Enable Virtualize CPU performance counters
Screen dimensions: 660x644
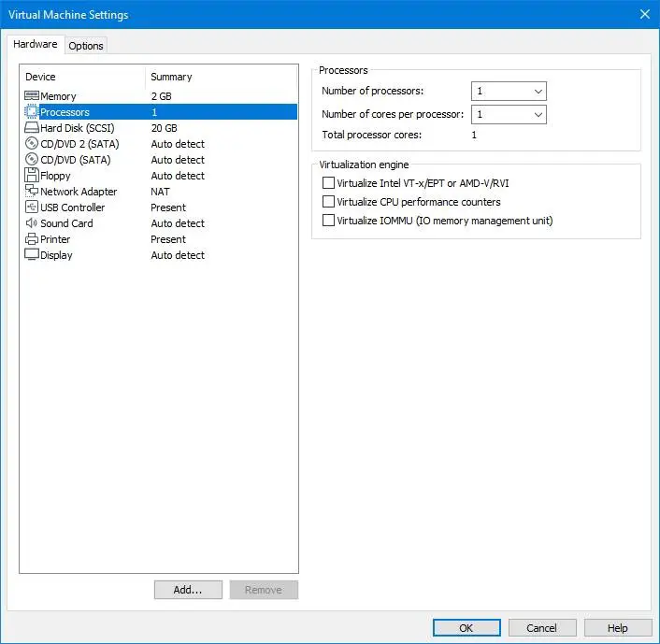328,202
